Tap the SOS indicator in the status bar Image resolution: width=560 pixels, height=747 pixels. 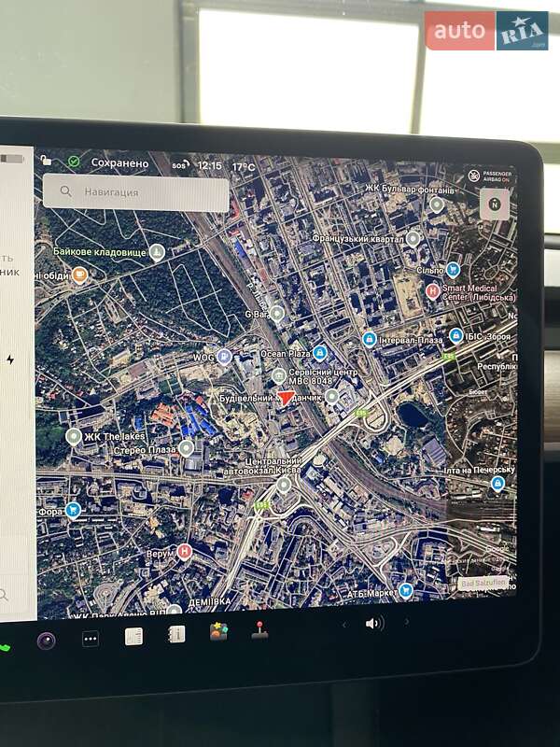pos(180,165)
